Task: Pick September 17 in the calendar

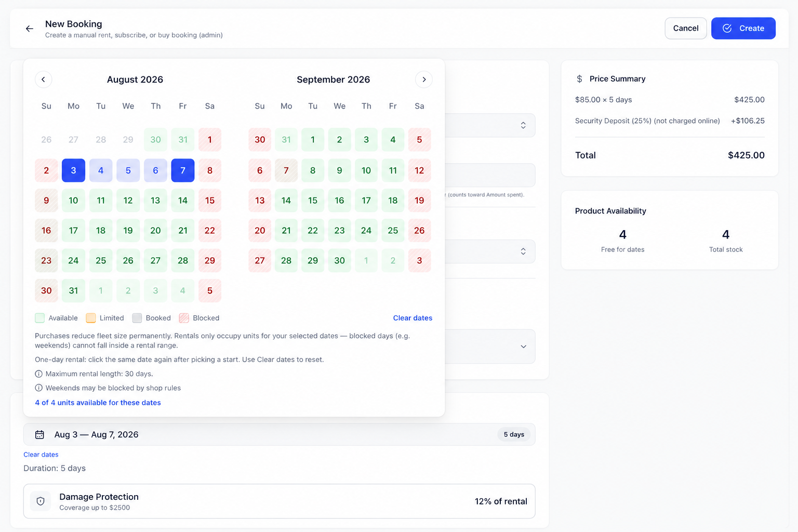Action: click(x=366, y=201)
